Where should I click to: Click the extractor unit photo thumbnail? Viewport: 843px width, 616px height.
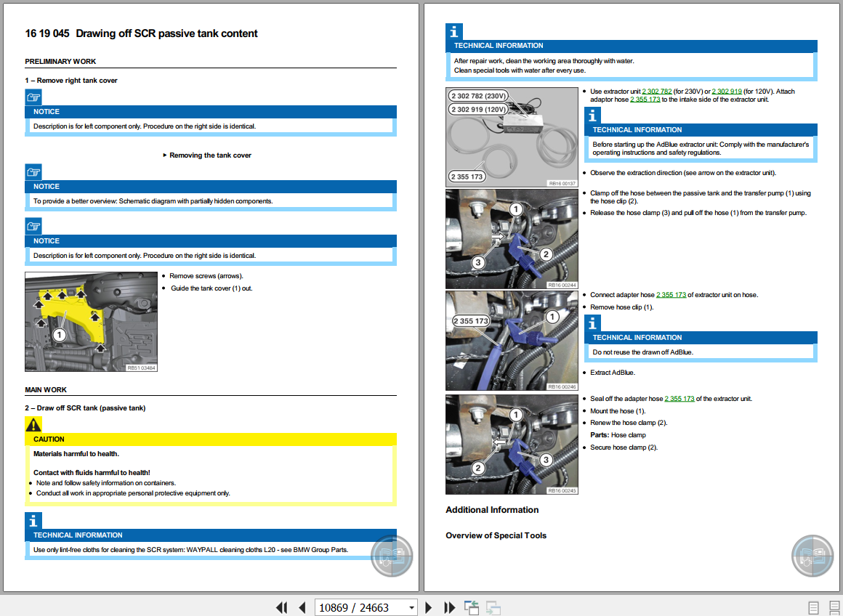point(512,137)
